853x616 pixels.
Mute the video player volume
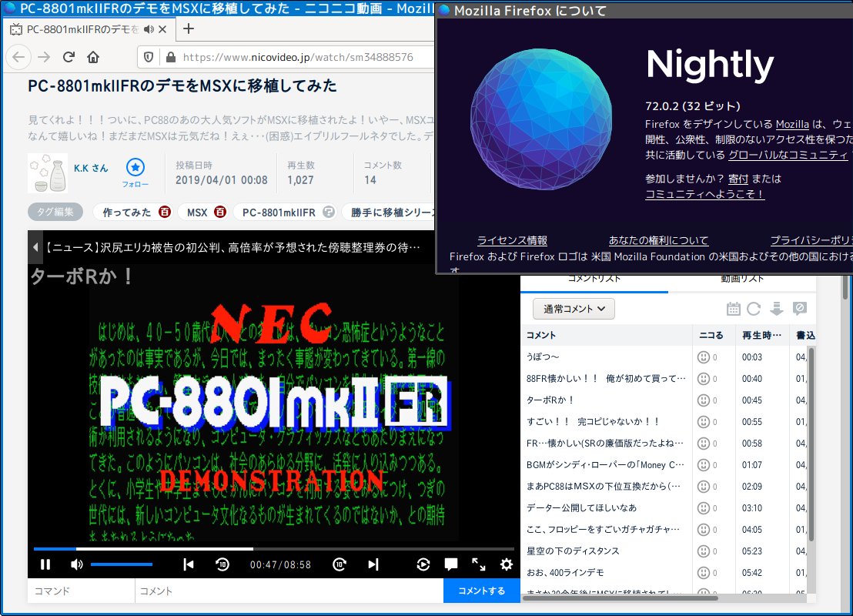(x=77, y=564)
